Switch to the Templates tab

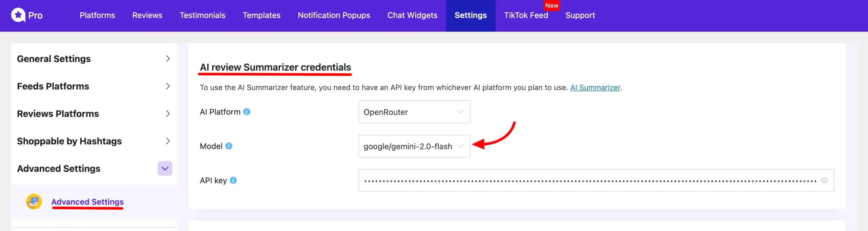261,15
